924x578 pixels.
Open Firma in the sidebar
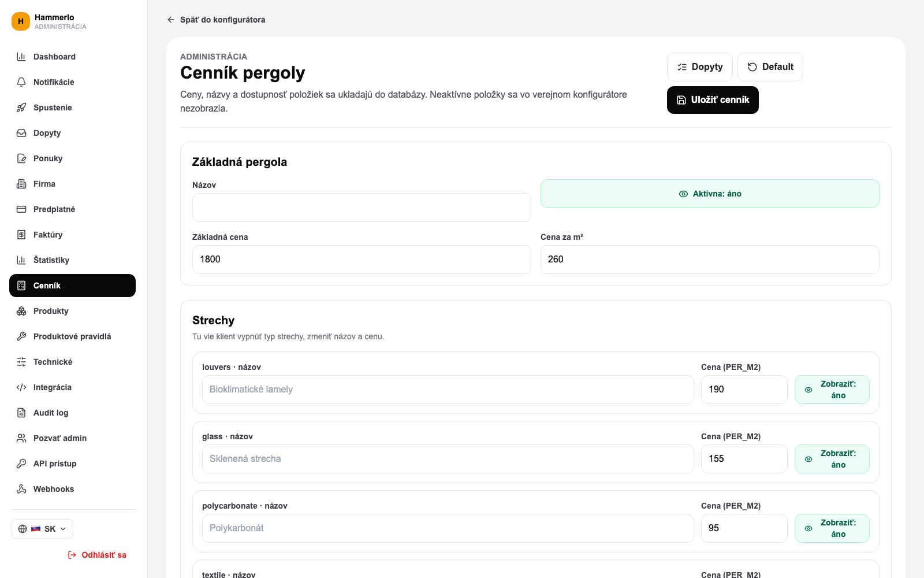[x=72, y=184]
